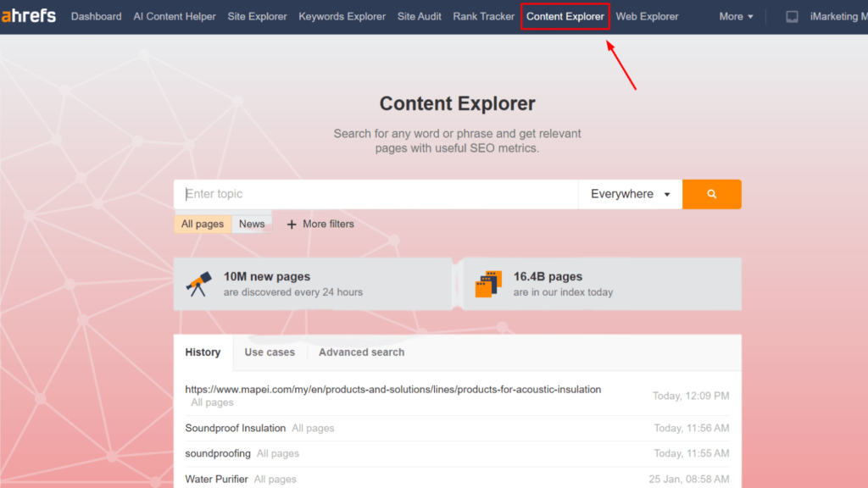The height and width of the screenshot is (488, 868).
Task: Click the Today, 11:55 AM timestamp
Action: click(692, 454)
